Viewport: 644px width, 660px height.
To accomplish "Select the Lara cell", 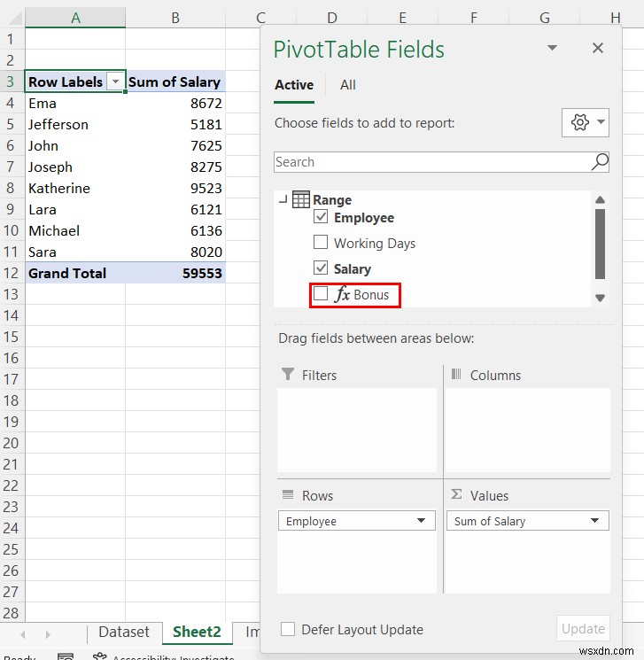I will 75,209.
